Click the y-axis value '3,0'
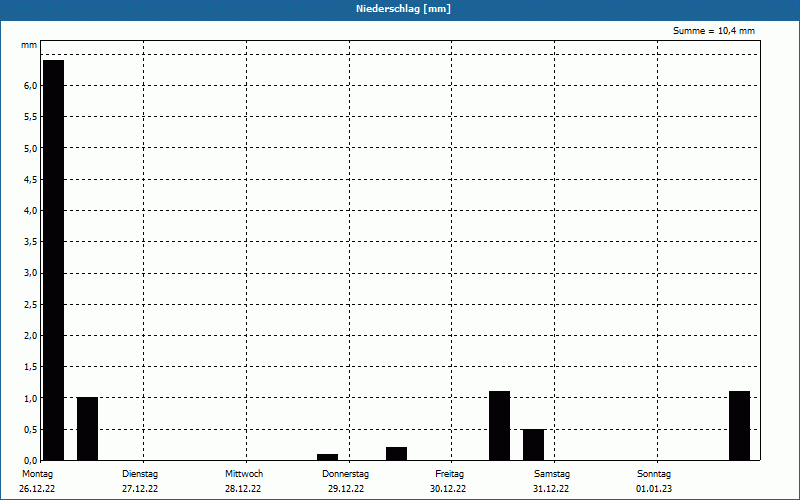Image resolution: width=800 pixels, height=500 pixels. (x=31, y=273)
